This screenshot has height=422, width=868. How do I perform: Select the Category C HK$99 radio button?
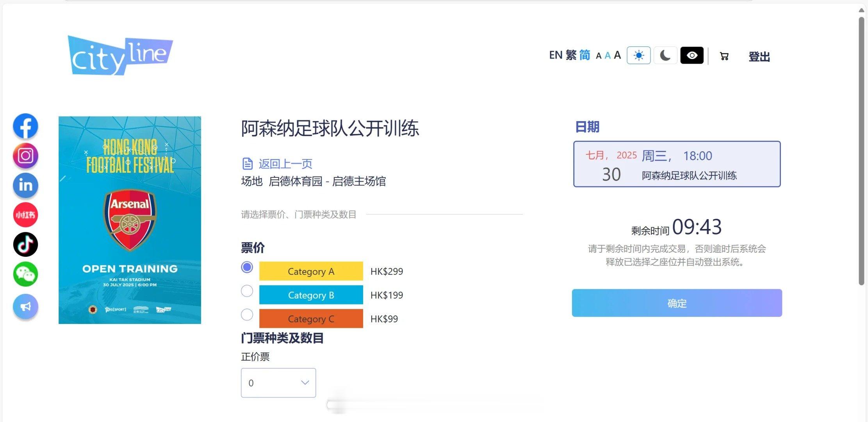(247, 315)
